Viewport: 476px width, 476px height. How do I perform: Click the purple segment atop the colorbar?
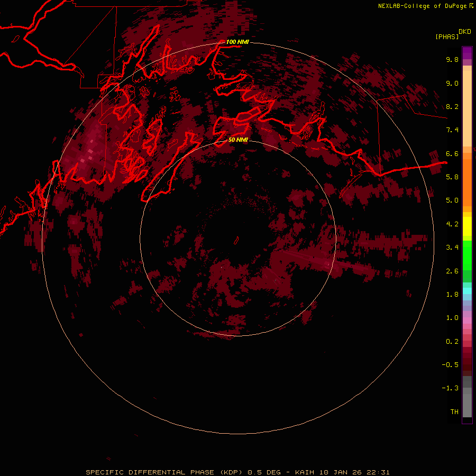(467, 53)
